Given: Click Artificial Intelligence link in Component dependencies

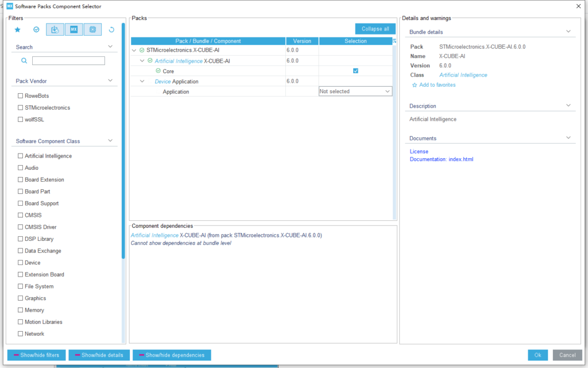Looking at the screenshot, I should point(154,235).
